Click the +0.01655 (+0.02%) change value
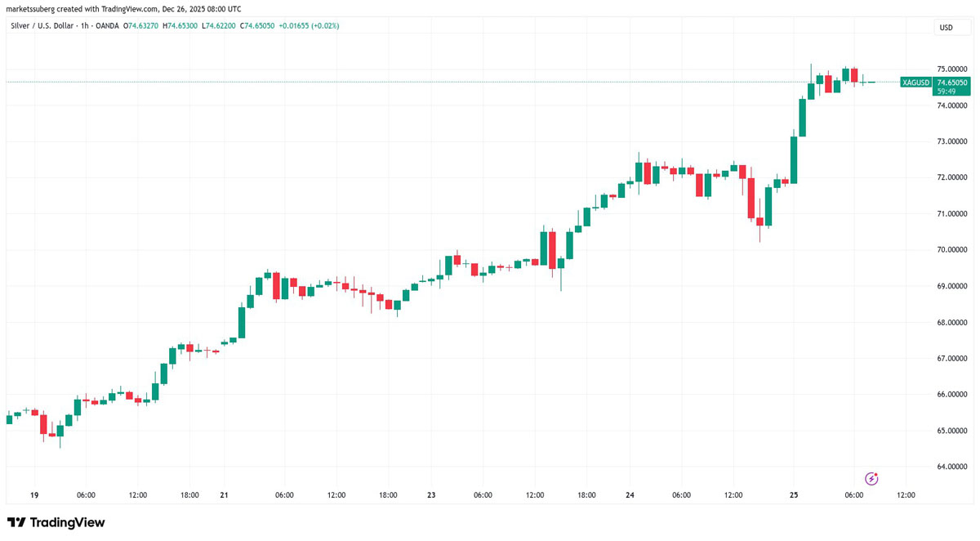980x541 pixels. (x=309, y=26)
